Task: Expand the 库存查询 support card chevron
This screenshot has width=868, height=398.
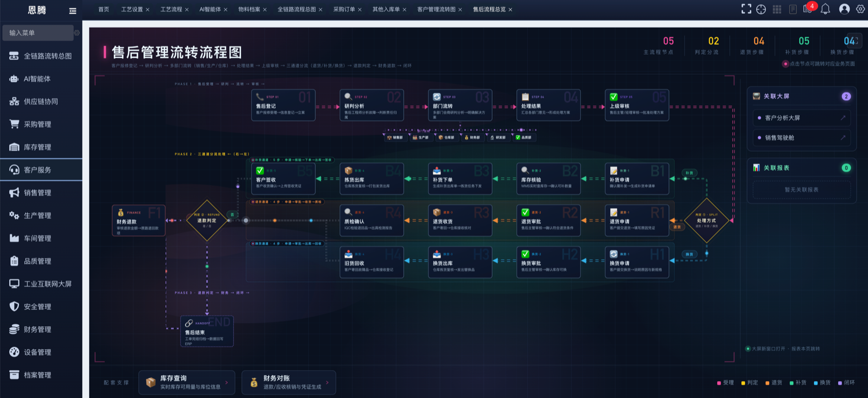Action: coord(226,382)
